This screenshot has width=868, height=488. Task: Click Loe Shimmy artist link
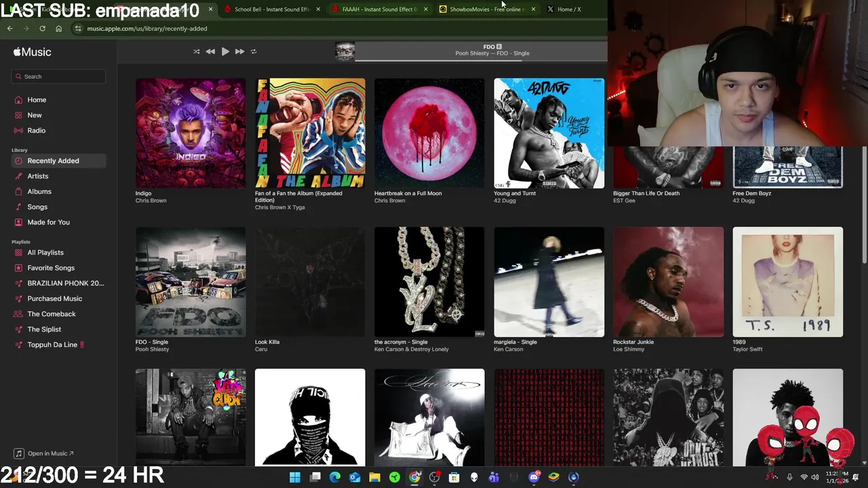[629, 349]
